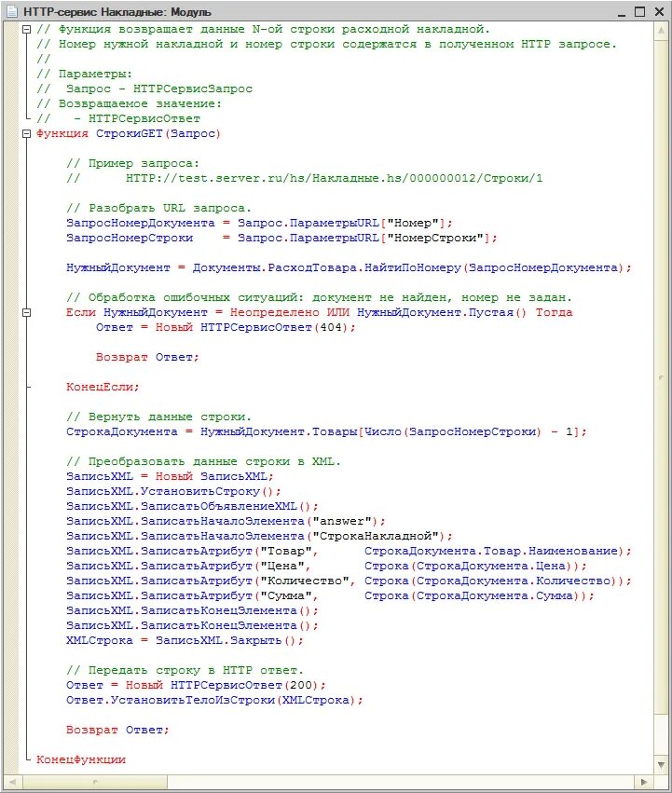This screenshot has height=793, width=672.
Task: Click the vertical scrollbar down arrow
Action: click(661, 765)
